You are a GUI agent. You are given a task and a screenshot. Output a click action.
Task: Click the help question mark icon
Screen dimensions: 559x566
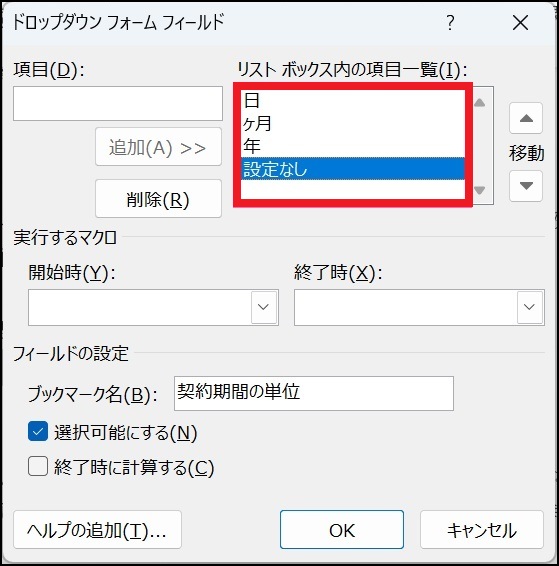(450, 23)
